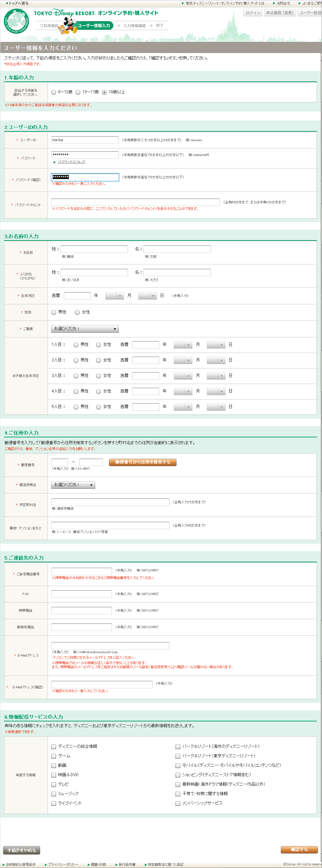322x868 pixels.
Task: Open the 旅行条件書 footer link
Action: (x=125, y=864)
